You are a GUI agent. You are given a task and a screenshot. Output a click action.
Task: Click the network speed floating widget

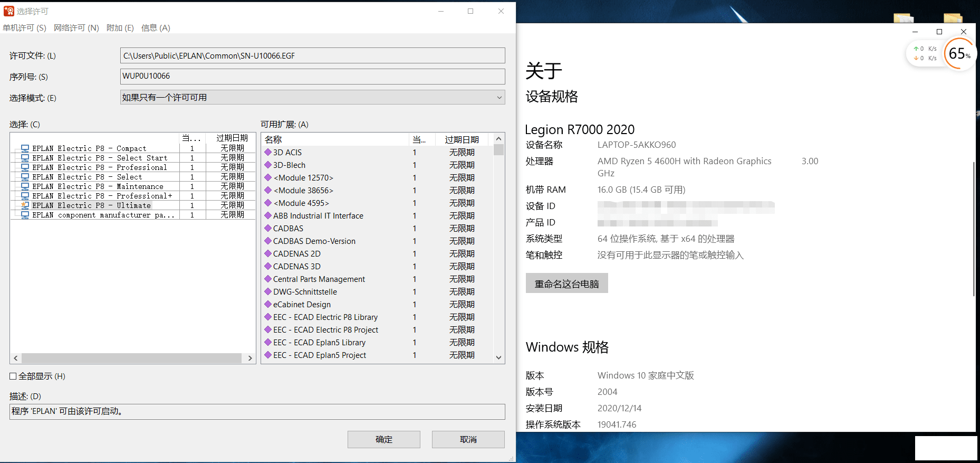click(925, 53)
